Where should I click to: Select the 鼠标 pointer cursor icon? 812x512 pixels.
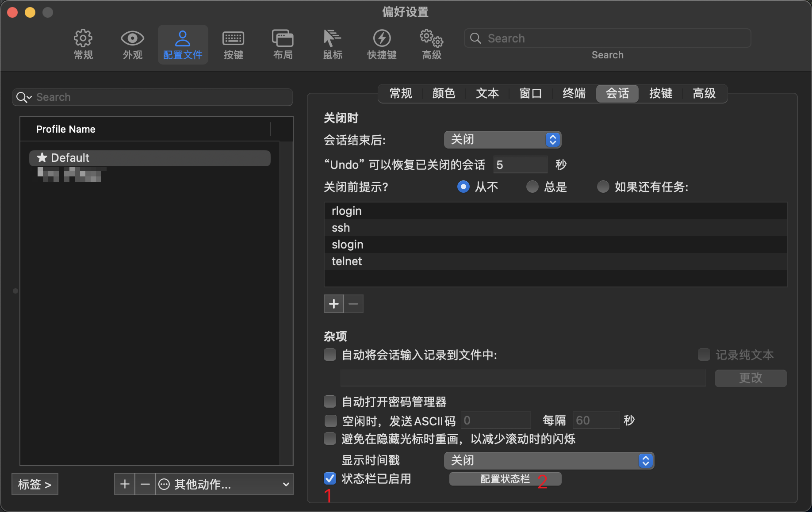332,39
